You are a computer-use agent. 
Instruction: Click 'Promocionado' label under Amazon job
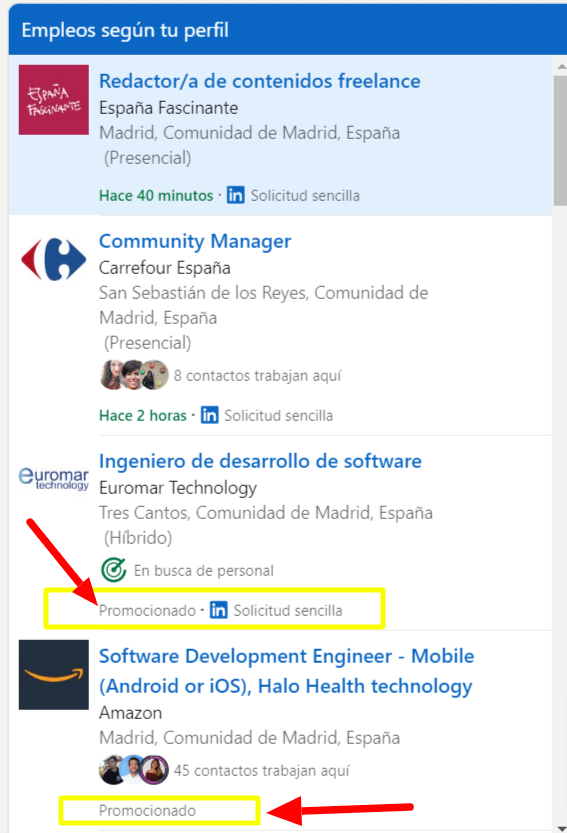click(x=147, y=811)
